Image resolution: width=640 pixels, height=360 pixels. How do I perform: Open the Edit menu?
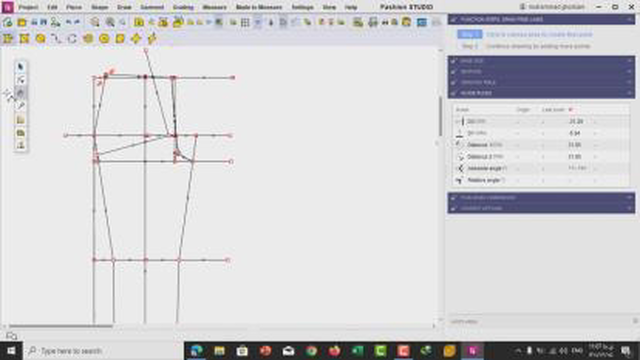pyautogui.click(x=52, y=7)
